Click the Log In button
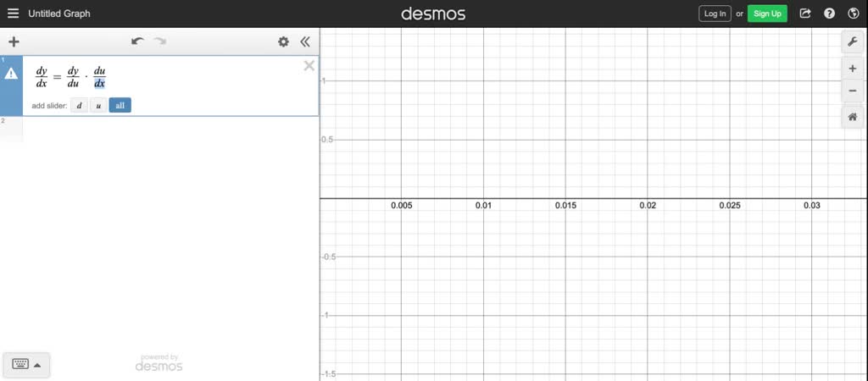This screenshot has height=381, width=868. click(x=715, y=14)
